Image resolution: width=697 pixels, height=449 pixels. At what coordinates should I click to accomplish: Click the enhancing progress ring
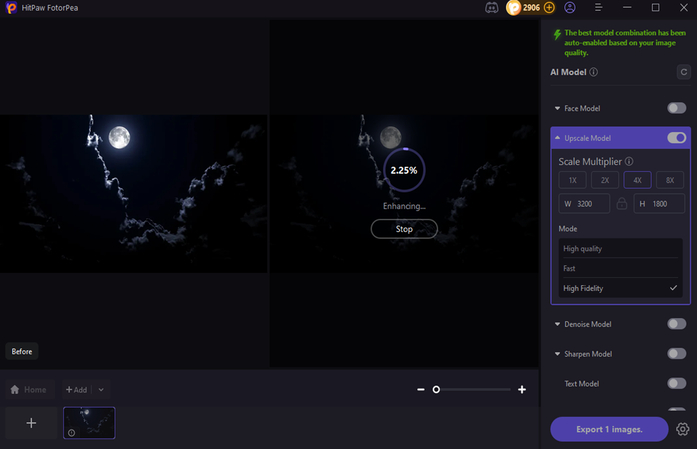pos(404,170)
